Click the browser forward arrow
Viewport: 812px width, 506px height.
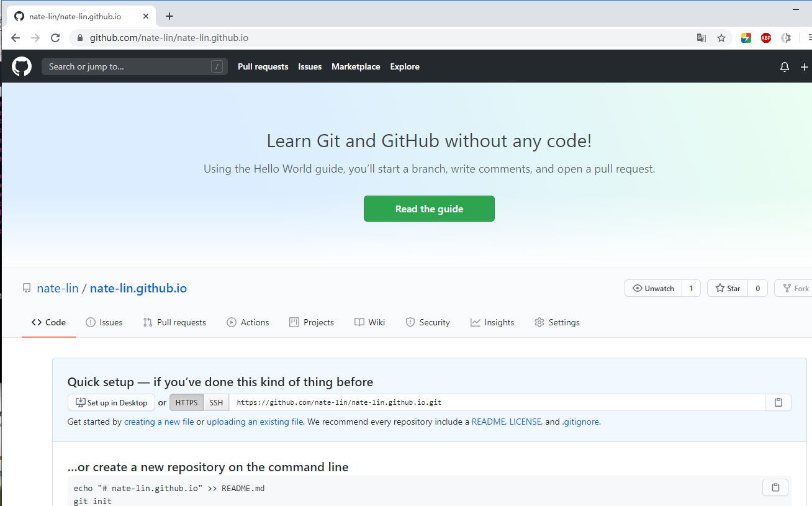pyautogui.click(x=35, y=38)
